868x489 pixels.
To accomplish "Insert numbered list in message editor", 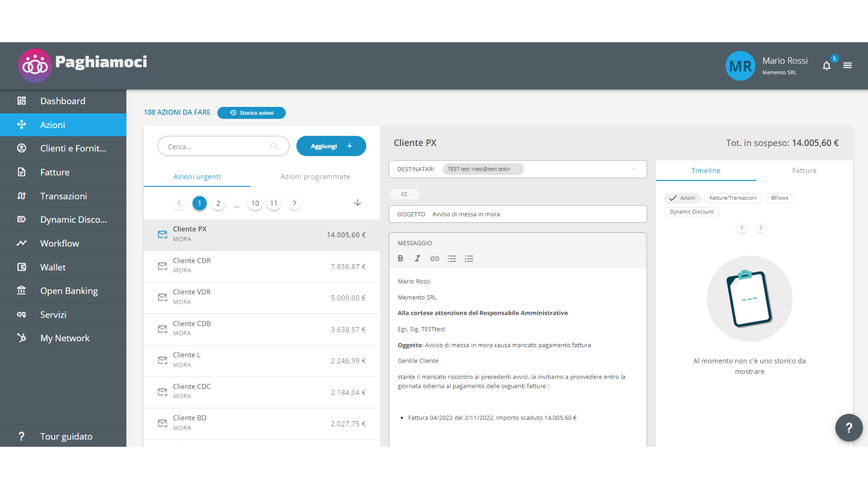I will pyautogui.click(x=469, y=259).
